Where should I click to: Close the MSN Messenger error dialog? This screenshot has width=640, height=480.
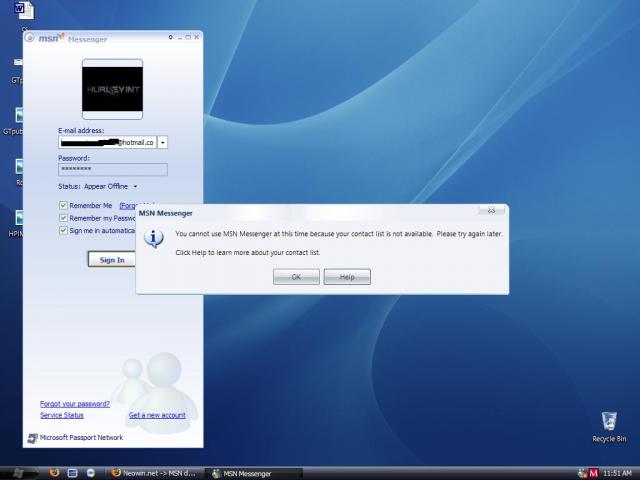(x=491, y=210)
